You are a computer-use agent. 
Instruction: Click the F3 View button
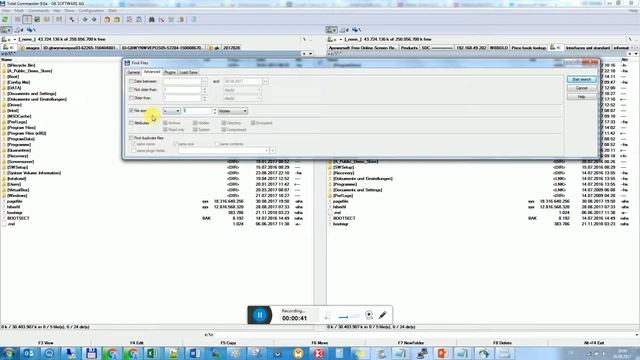46,343
